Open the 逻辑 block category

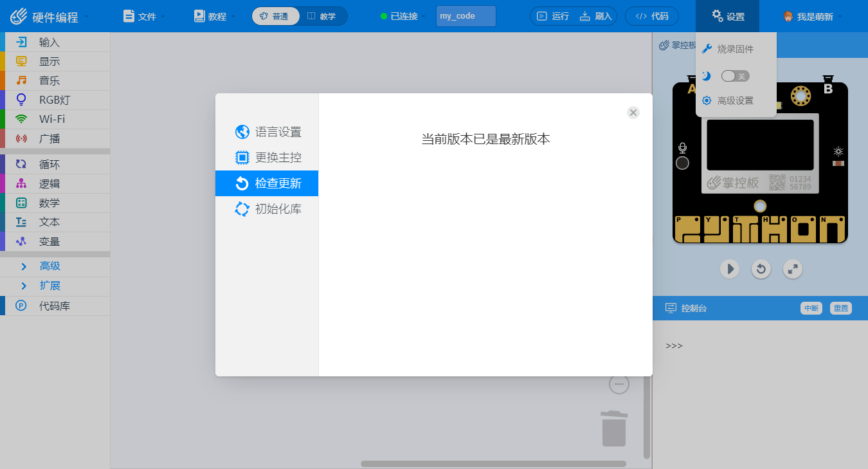(x=55, y=184)
